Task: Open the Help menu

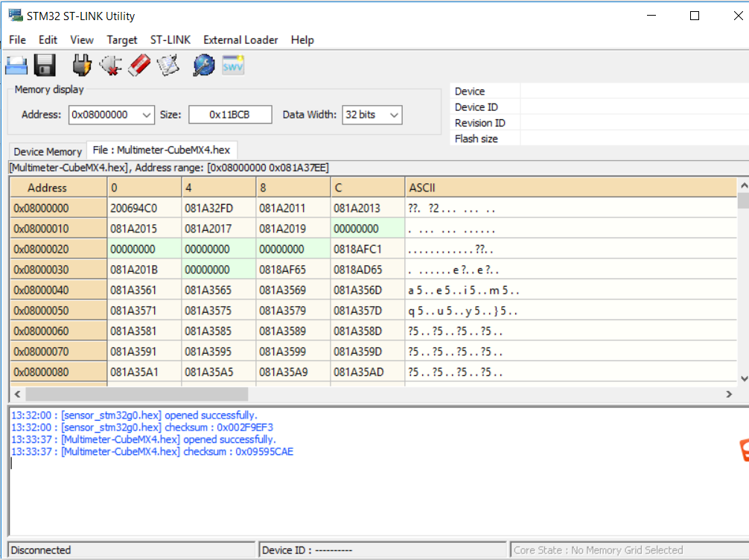Action: (x=302, y=39)
